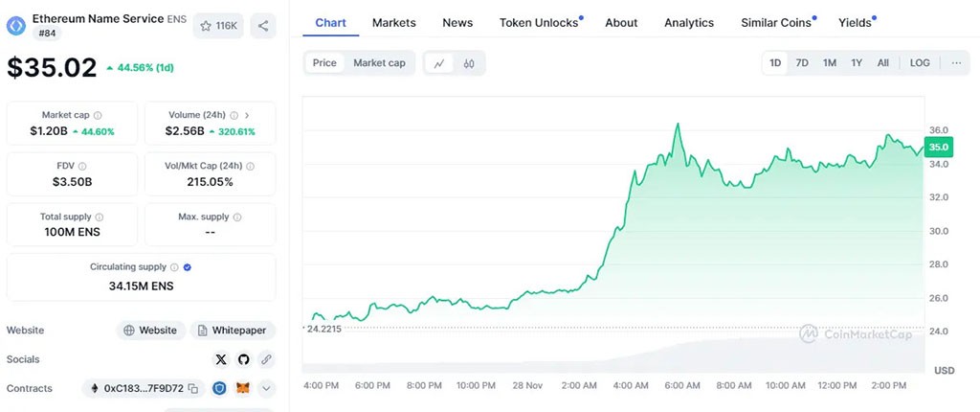Click the blue shield security icon
Image resolution: width=980 pixels, height=412 pixels.
click(219, 388)
